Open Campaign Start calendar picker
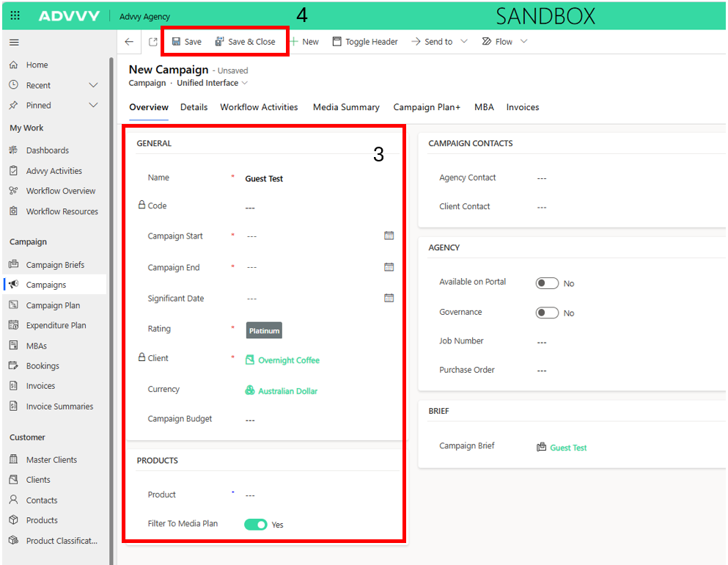728x565 pixels. tap(389, 236)
